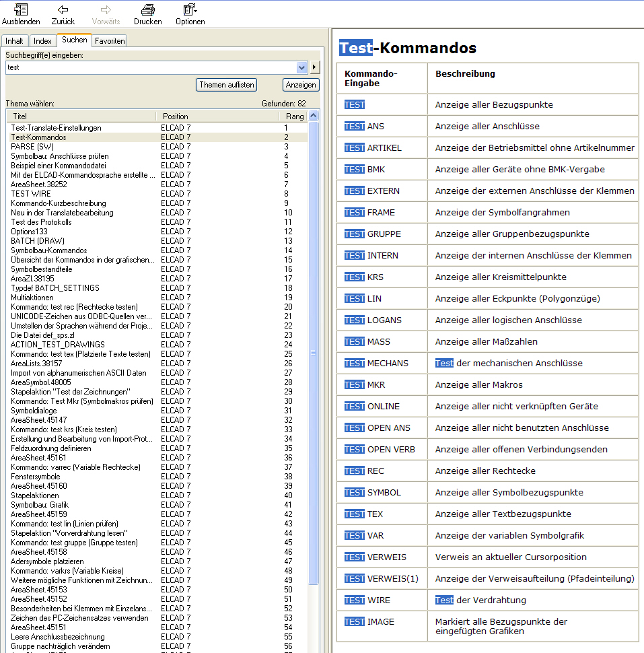The image size is (644, 653).
Task: Switch to the Index tab
Action: click(42, 41)
